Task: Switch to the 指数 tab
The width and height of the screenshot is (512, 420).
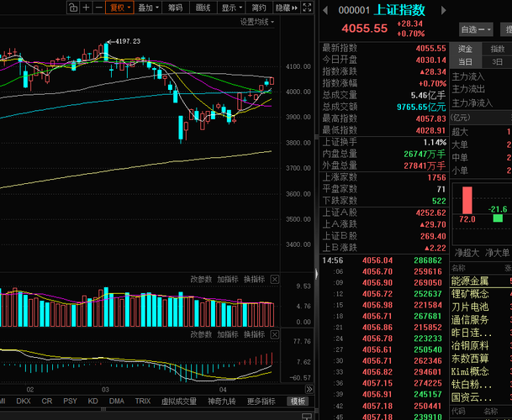Action: pyautogui.click(x=498, y=49)
